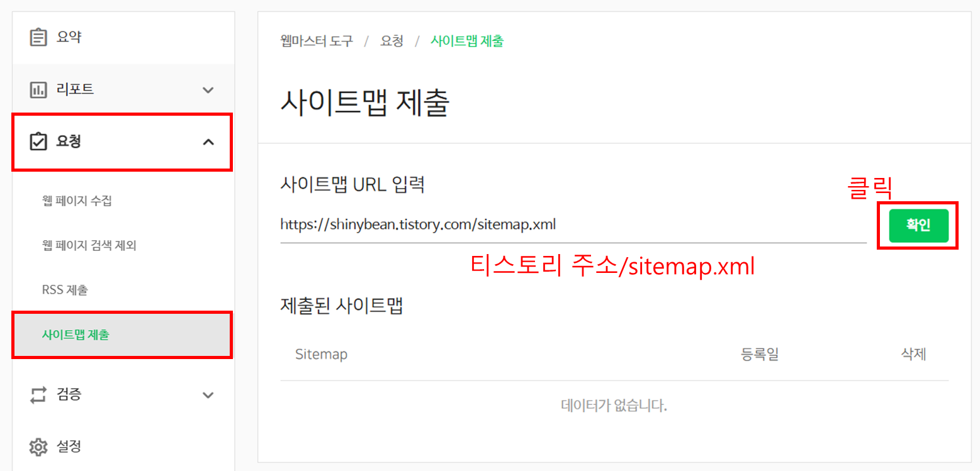This screenshot has width=980, height=471.
Task: Click the 리포트 bar chart icon
Action: click(x=38, y=89)
